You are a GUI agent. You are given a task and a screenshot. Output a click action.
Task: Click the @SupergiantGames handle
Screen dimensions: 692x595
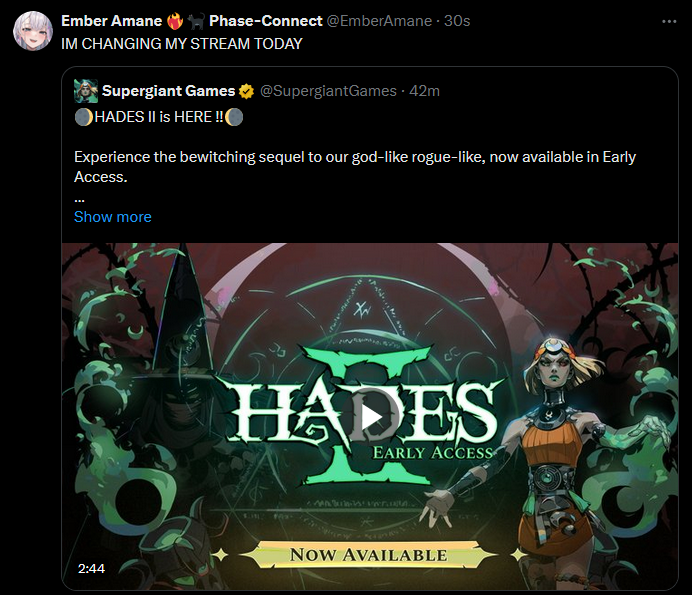(328, 91)
